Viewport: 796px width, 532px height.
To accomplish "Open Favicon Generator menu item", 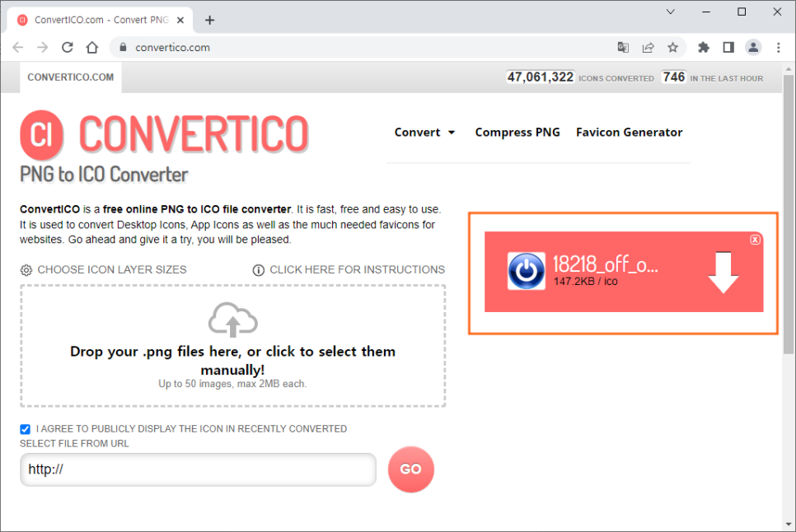I will 629,133.
